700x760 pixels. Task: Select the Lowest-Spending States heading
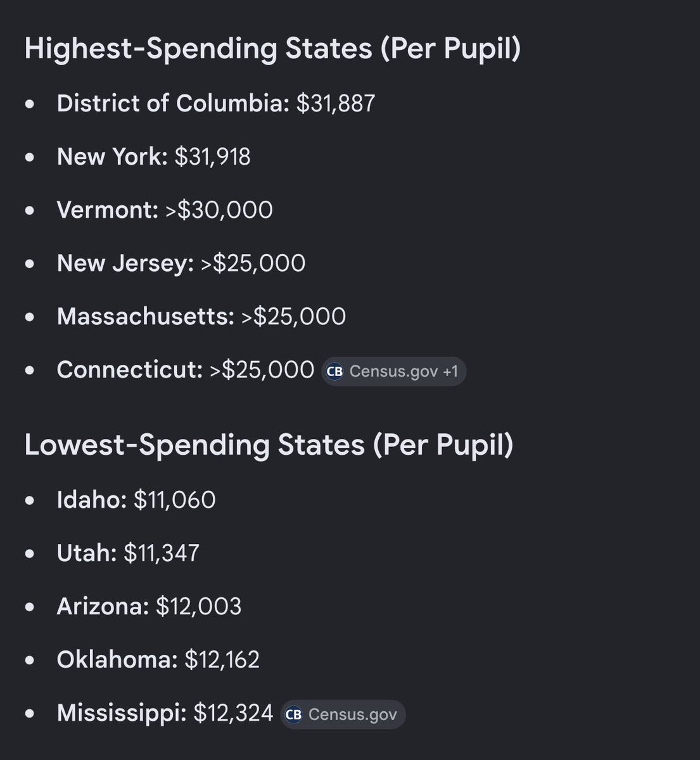[x=269, y=445]
